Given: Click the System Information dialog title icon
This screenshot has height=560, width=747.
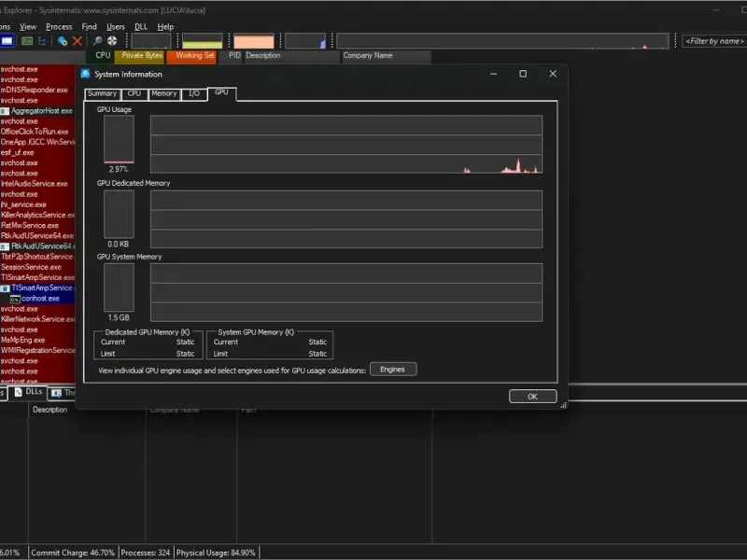Looking at the screenshot, I should 85,74.
